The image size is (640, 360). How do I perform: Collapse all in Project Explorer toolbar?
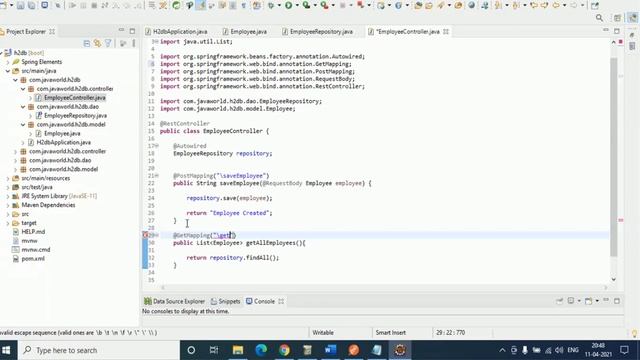click(87, 43)
